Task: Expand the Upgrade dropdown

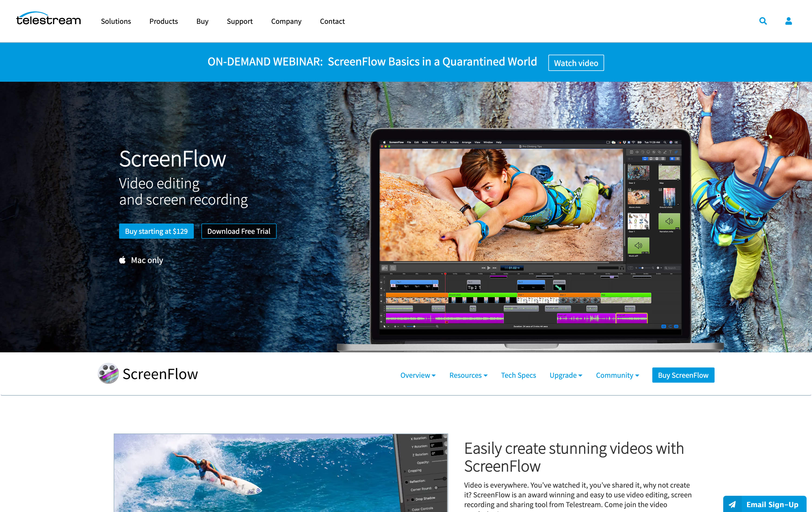Action: click(566, 375)
